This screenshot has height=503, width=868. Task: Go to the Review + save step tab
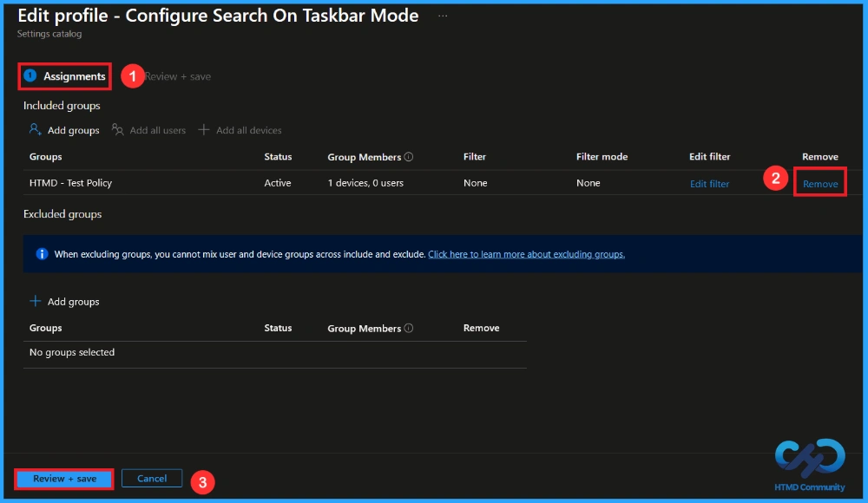point(178,76)
